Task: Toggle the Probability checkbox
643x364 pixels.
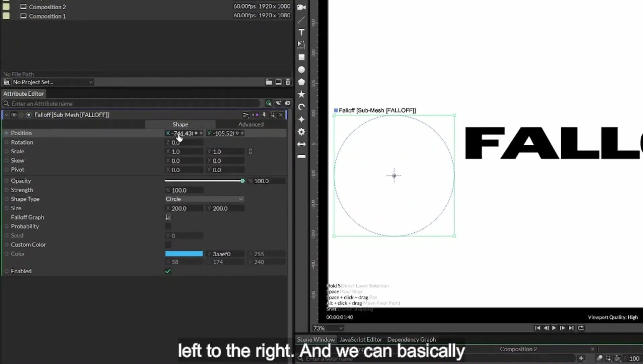Action: coord(168,226)
